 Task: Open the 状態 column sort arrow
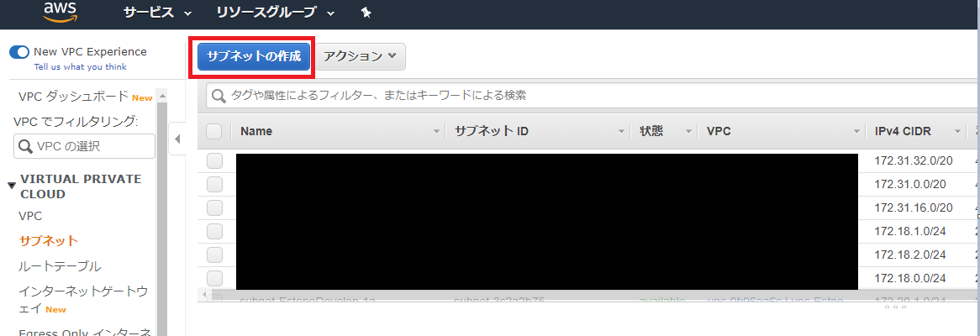pyautogui.click(x=688, y=132)
